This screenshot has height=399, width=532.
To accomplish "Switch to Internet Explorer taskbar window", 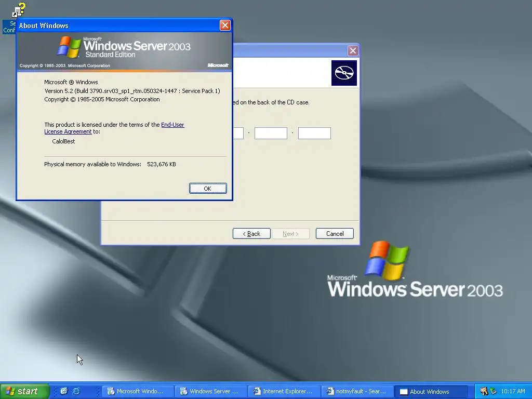I will tap(284, 391).
